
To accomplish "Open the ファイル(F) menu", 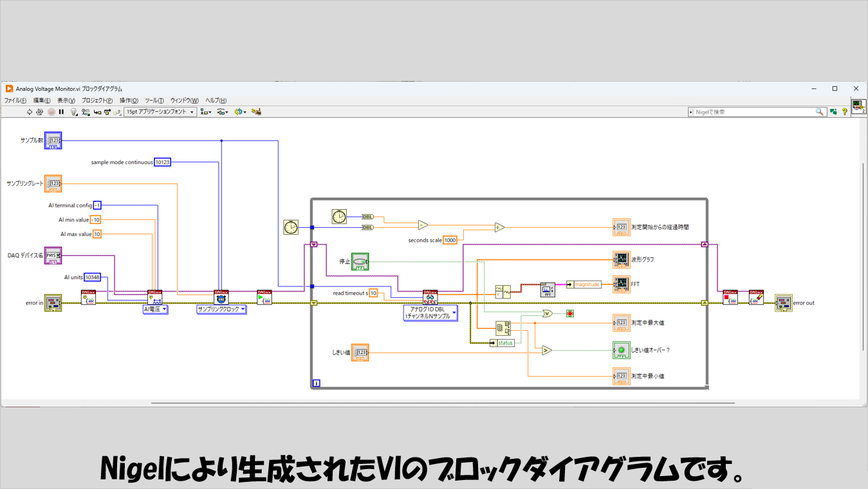I will click(x=15, y=100).
